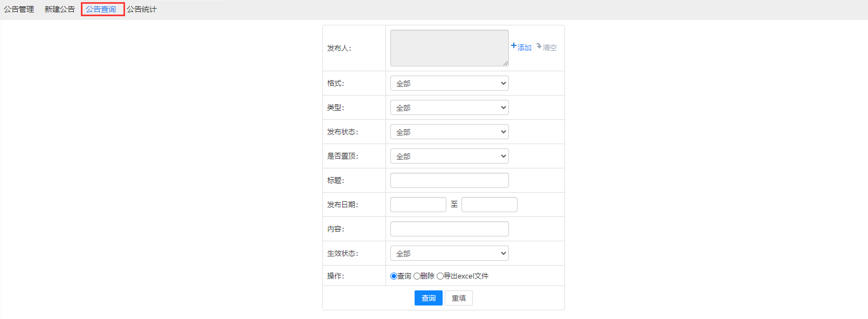Expand the 是否置顶 dropdown
The width and height of the screenshot is (868, 319).
(449, 157)
